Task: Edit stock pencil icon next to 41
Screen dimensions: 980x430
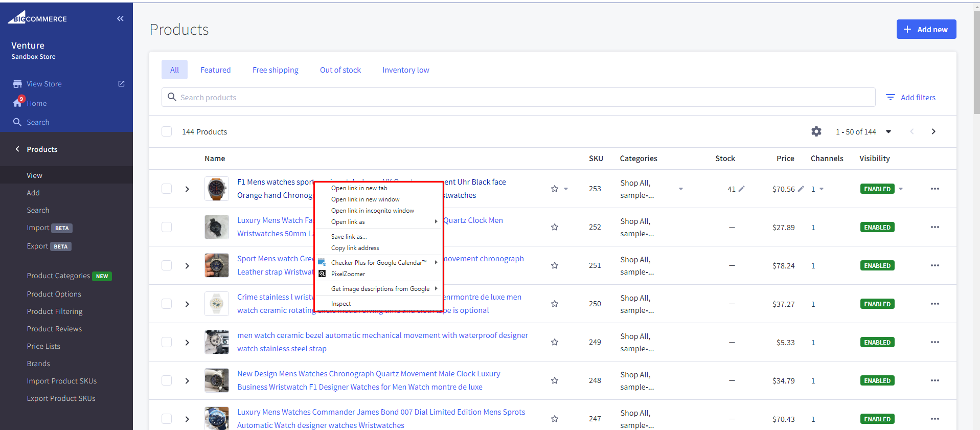Action: [742, 189]
